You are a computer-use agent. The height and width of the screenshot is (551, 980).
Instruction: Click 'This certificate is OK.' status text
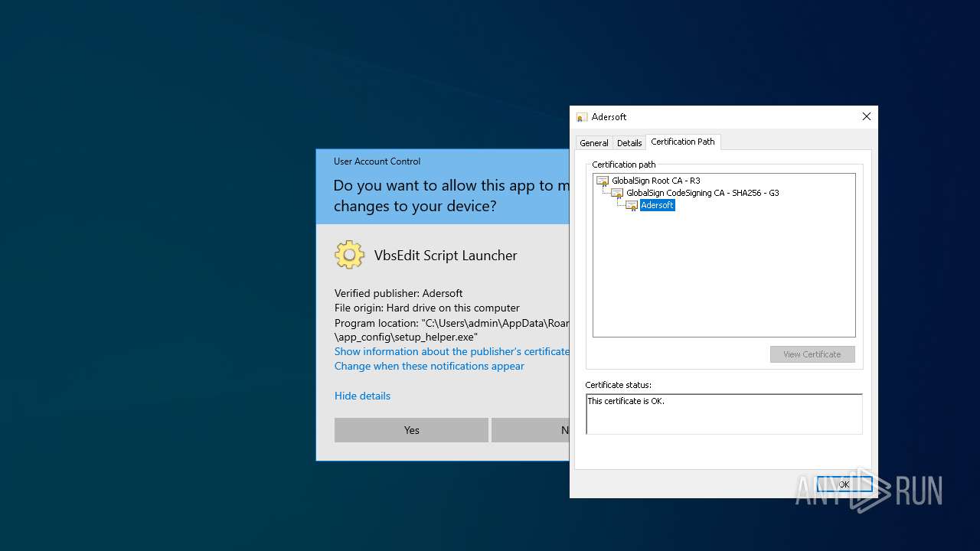tap(626, 401)
